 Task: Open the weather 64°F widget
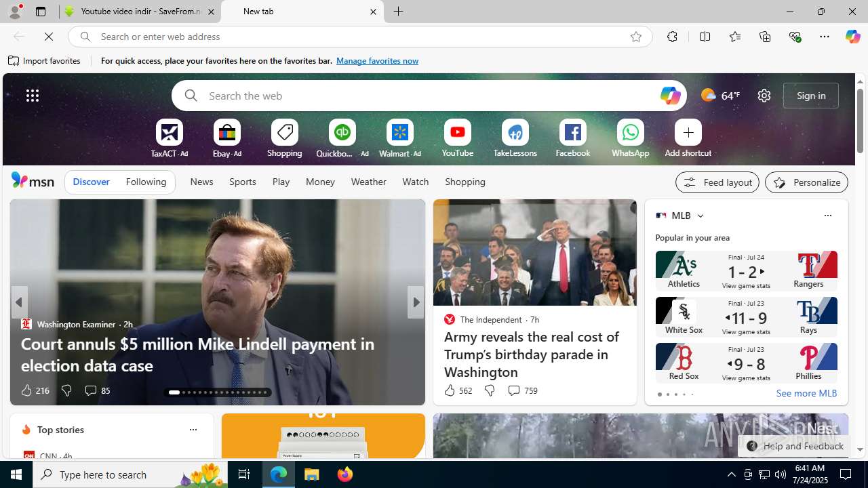[720, 96]
